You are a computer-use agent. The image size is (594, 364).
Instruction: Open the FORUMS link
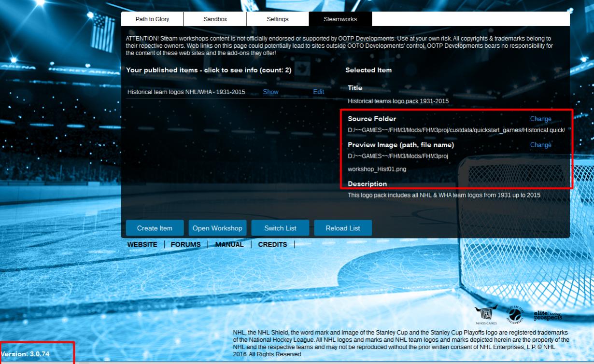pos(185,245)
